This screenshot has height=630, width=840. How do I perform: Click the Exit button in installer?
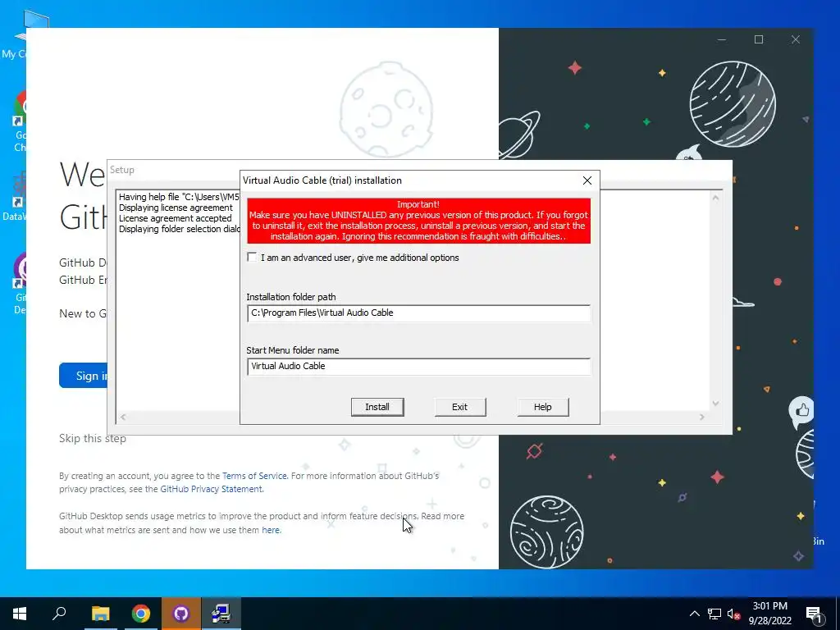click(459, 407)
